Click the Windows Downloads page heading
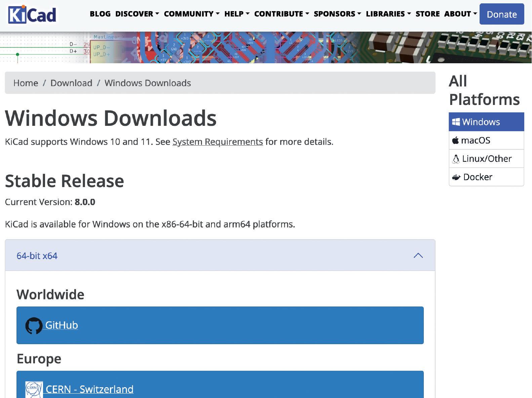 (111, 118)
